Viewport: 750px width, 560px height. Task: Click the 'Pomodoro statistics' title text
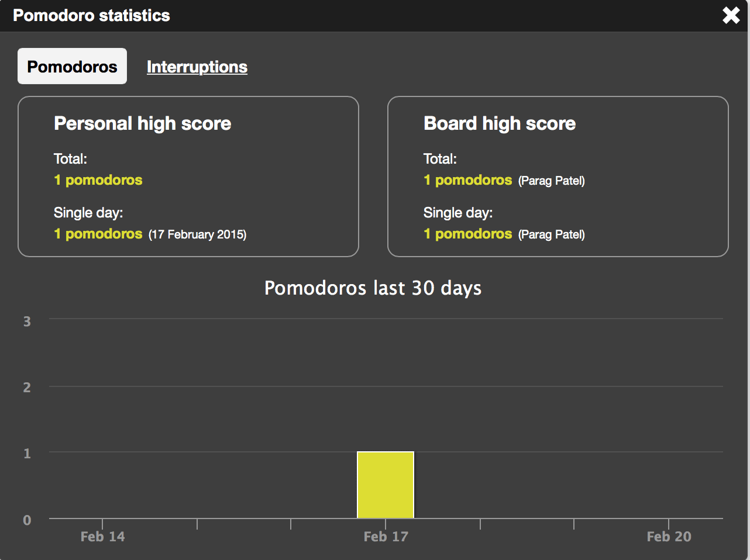point(91,15)
